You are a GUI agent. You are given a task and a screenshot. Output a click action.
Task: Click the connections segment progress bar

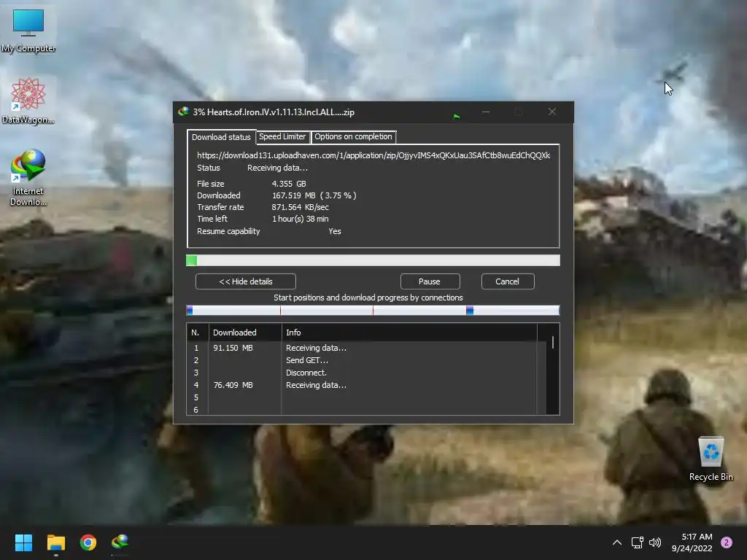(373, 311)
